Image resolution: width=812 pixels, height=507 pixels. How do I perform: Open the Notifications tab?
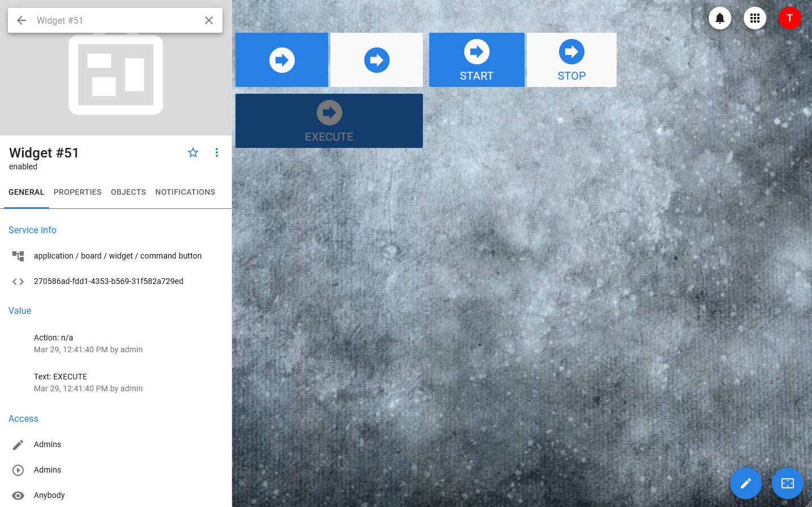(x=185, y=192)
